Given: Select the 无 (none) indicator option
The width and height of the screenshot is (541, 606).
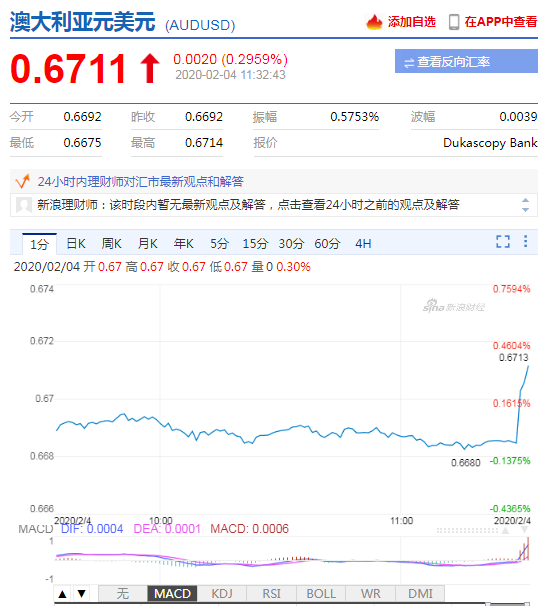Looking at the screenshot, I should [x=123, y=594].
